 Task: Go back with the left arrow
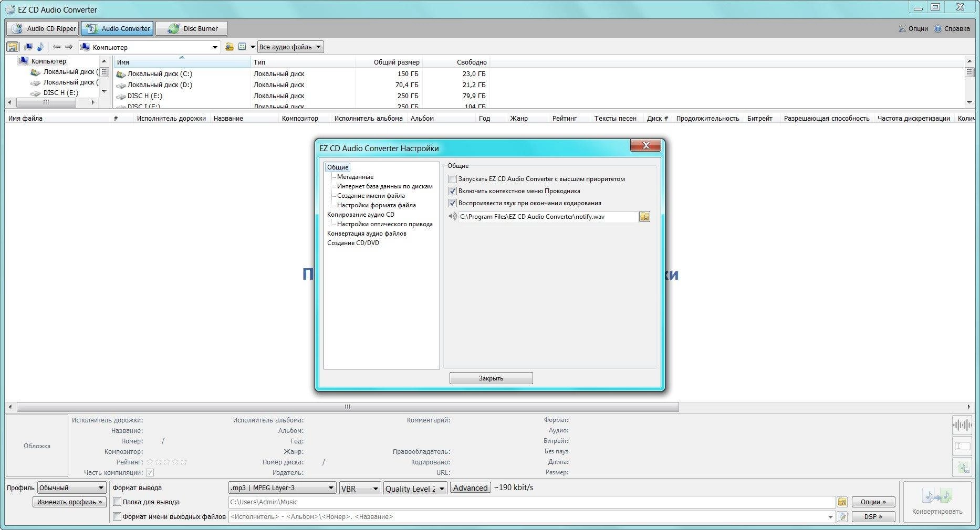point(57,47)
